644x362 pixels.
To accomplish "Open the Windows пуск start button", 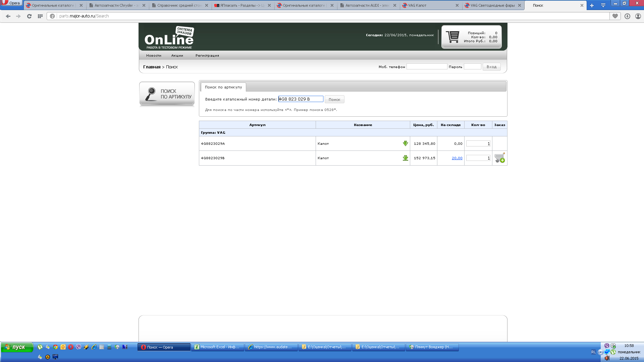I will point(17,347).
